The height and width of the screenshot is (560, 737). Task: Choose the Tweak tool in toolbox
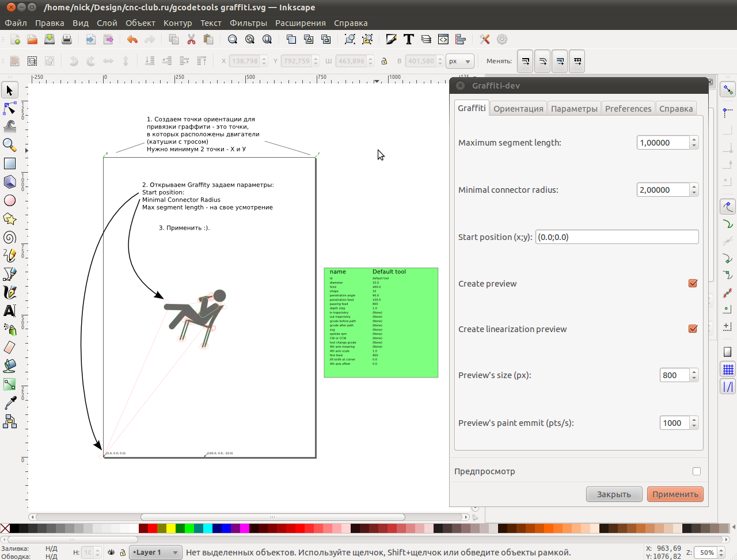pyautogui.click(x=10, y=127)
